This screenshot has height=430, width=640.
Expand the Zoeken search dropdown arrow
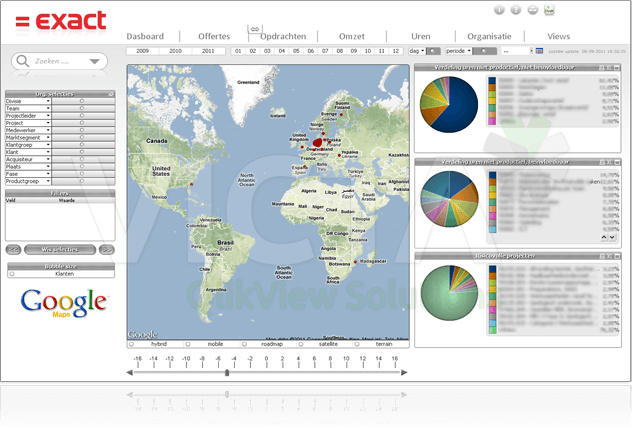95,62
